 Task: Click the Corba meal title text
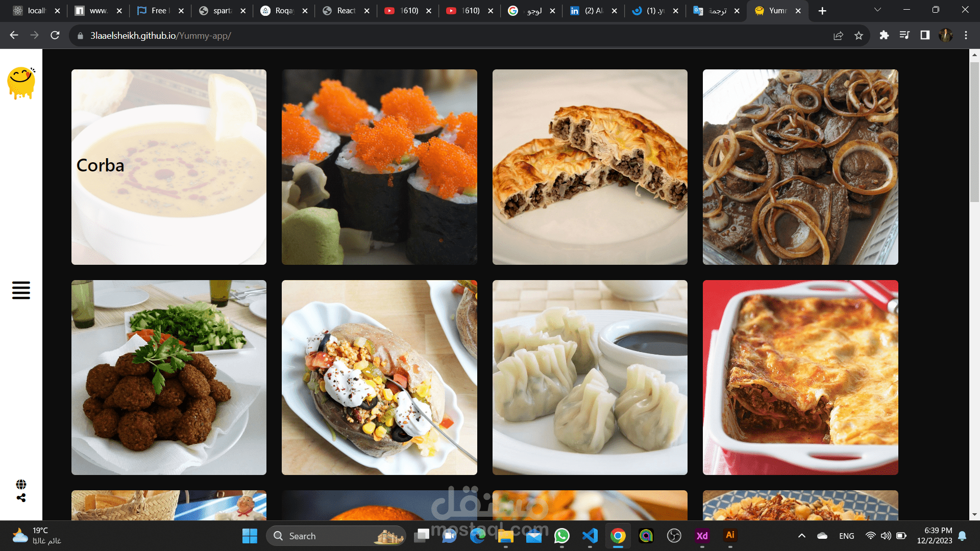point(101,165)
